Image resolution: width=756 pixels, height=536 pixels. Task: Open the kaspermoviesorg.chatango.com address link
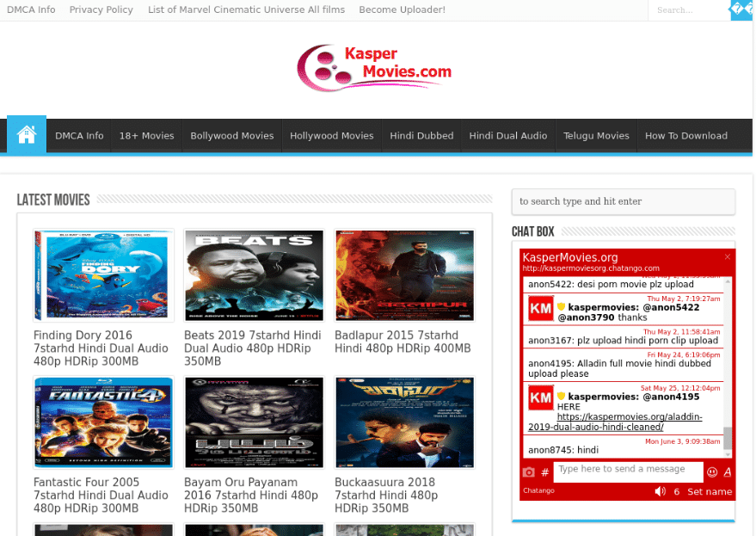[x=591, y=268]
